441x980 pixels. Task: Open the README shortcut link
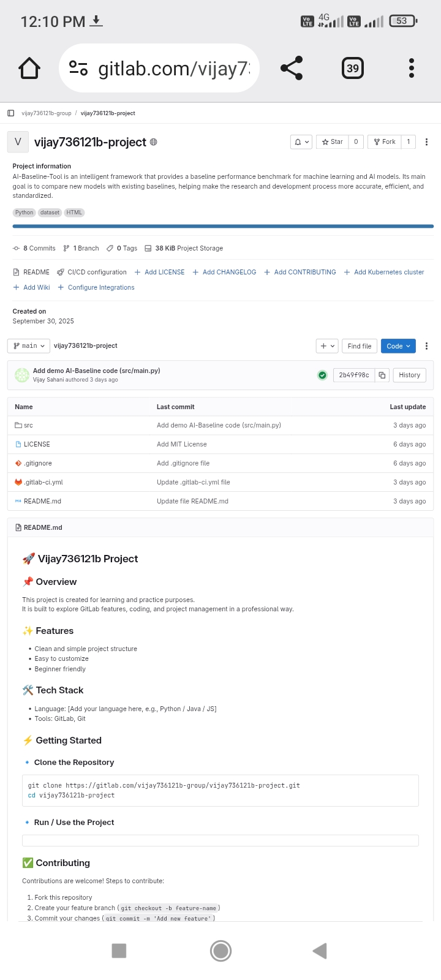click(x=31, y=272)
